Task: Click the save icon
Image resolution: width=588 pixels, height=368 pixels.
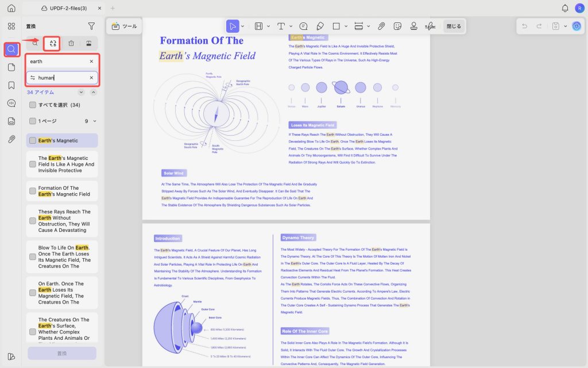Action: tap(556, 26)
